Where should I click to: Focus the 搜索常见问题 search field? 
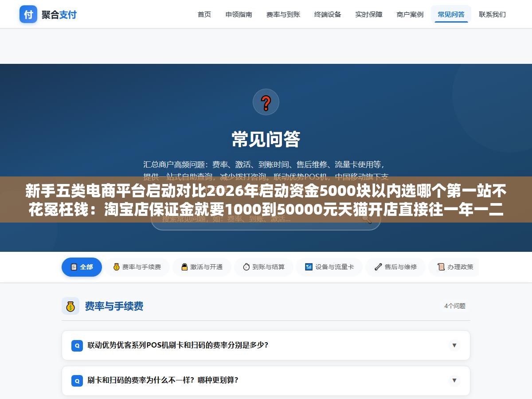[x=266, y=219]
